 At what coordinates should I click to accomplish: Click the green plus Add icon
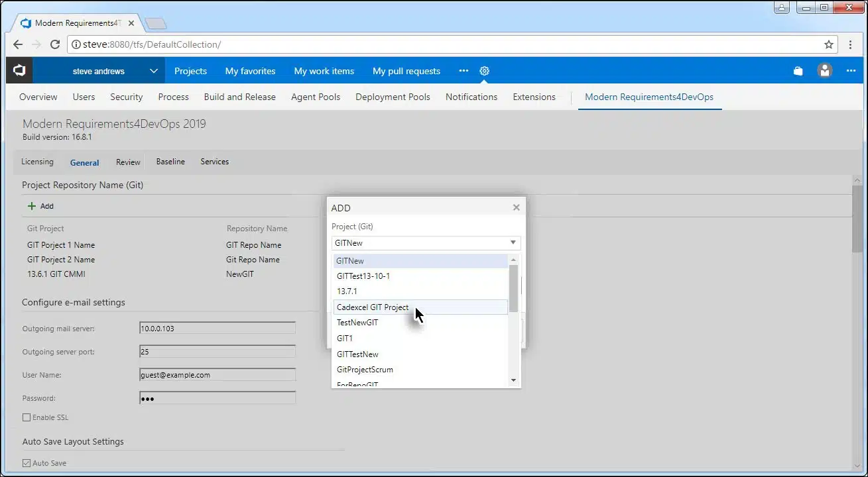pos(32,206)
